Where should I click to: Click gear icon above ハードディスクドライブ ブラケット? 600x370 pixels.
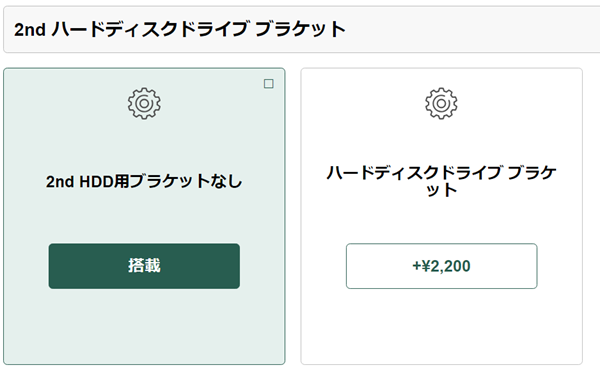coord(441,103)
